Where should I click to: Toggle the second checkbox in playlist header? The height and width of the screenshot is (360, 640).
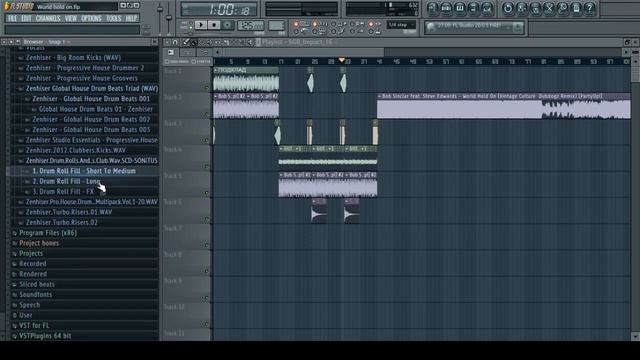(194, 62)
